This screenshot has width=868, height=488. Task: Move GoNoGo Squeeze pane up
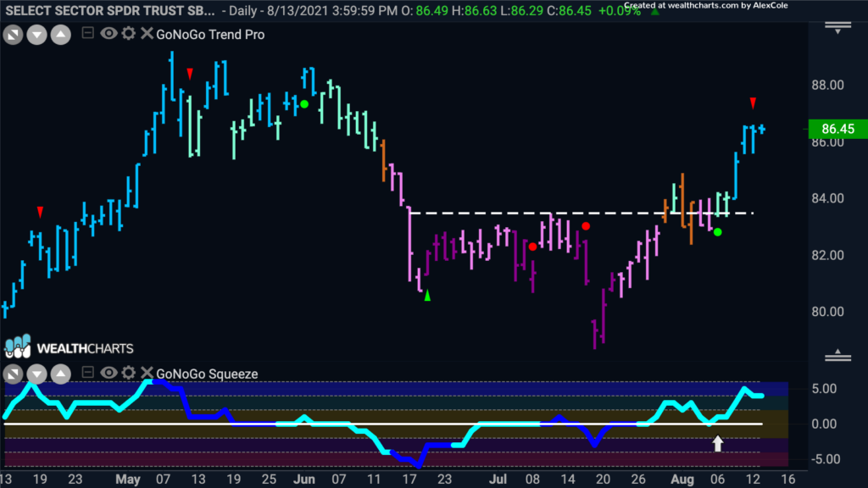(61, 374)
